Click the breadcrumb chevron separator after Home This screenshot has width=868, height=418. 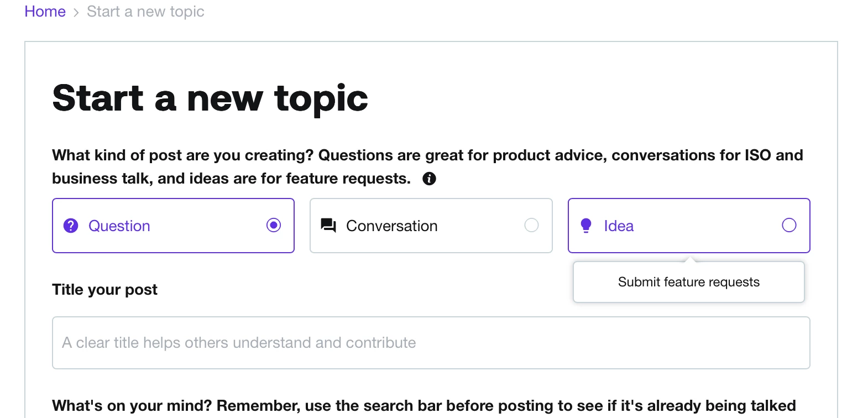[76, 12]
